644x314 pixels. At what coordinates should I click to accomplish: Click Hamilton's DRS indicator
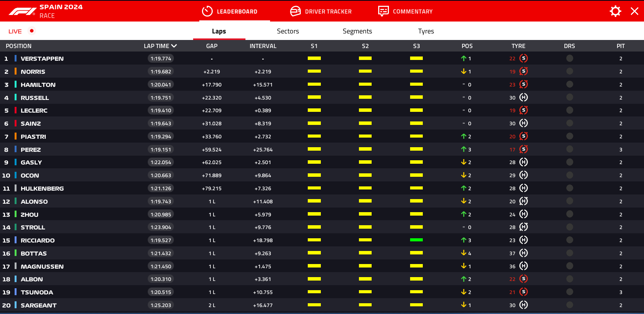(x=570, y=85)
